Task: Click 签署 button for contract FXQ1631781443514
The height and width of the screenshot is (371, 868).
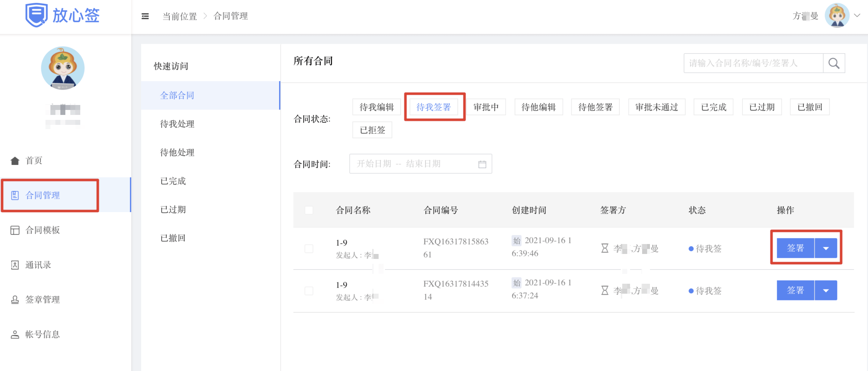Action: point(796,290)
